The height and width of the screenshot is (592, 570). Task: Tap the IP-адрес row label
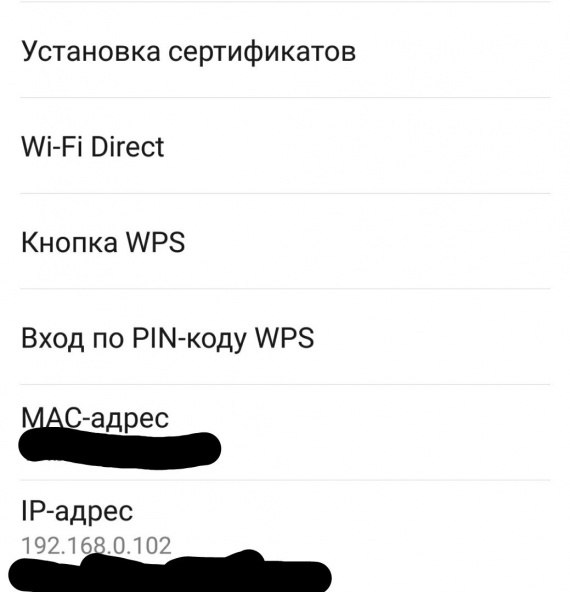pos(77,512)
